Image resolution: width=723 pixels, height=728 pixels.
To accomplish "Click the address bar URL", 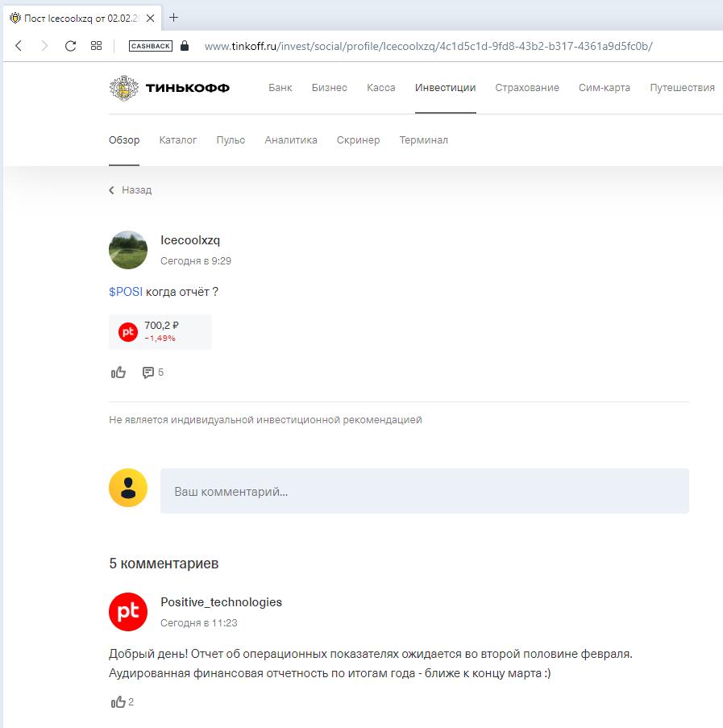I will 427,46.
